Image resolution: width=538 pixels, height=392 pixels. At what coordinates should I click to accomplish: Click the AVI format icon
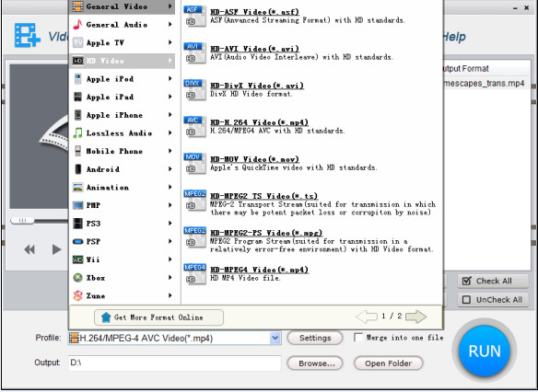pos(195,52)
